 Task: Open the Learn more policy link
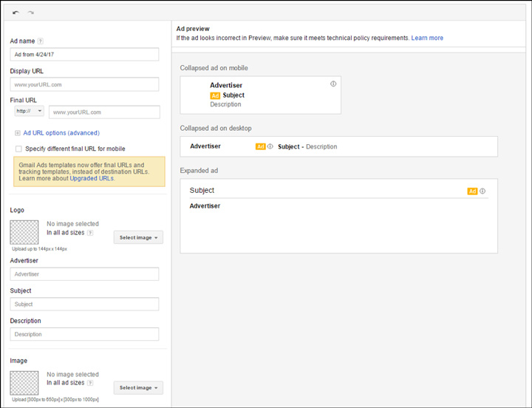coord(427,38)
